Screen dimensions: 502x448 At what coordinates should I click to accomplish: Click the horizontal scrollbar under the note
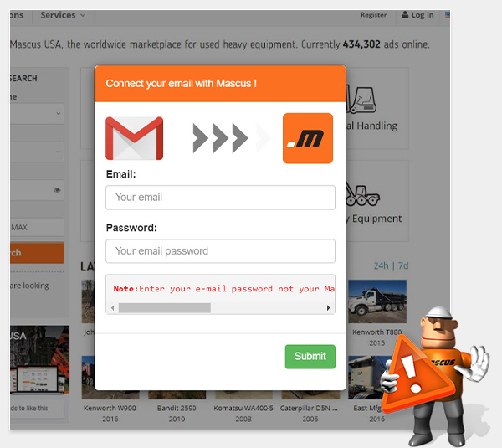[165, 308]
